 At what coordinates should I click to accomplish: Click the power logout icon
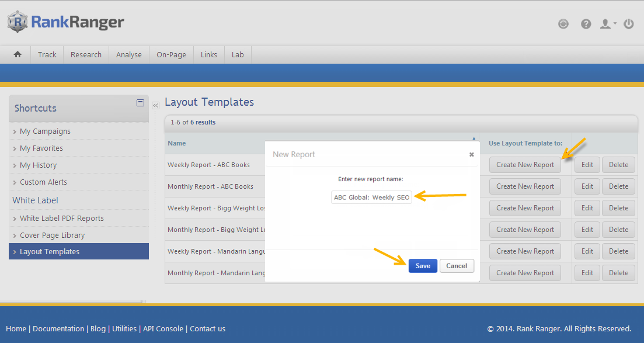628,24
